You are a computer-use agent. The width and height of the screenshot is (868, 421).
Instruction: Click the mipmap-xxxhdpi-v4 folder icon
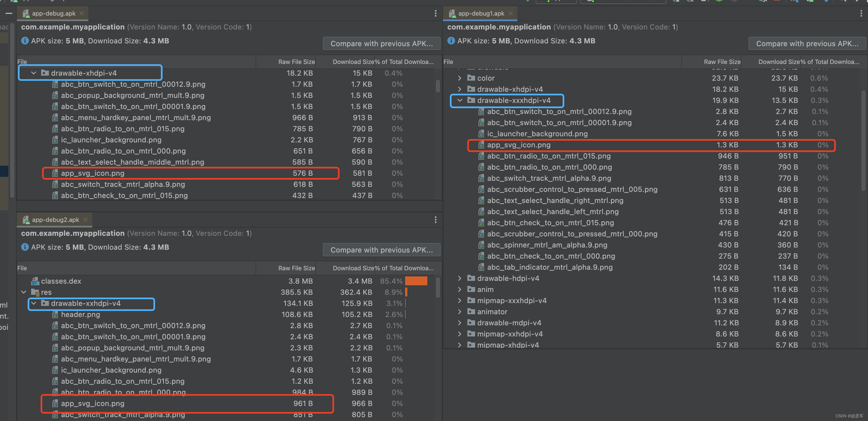click(x=471, y=301)
